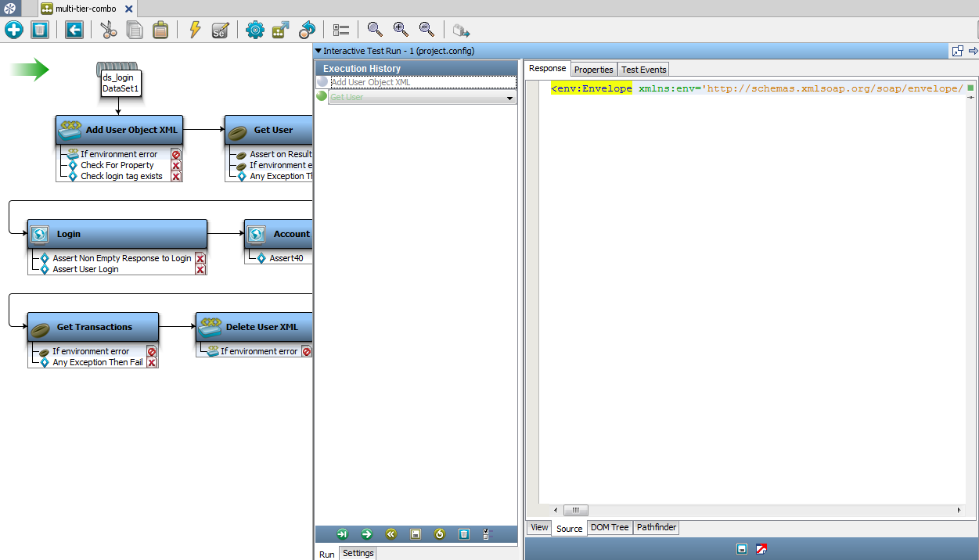The height and width of the screenshot is (560, 979).
Task: Click the home snowflake icon at top left
Action: pos(10,8)
